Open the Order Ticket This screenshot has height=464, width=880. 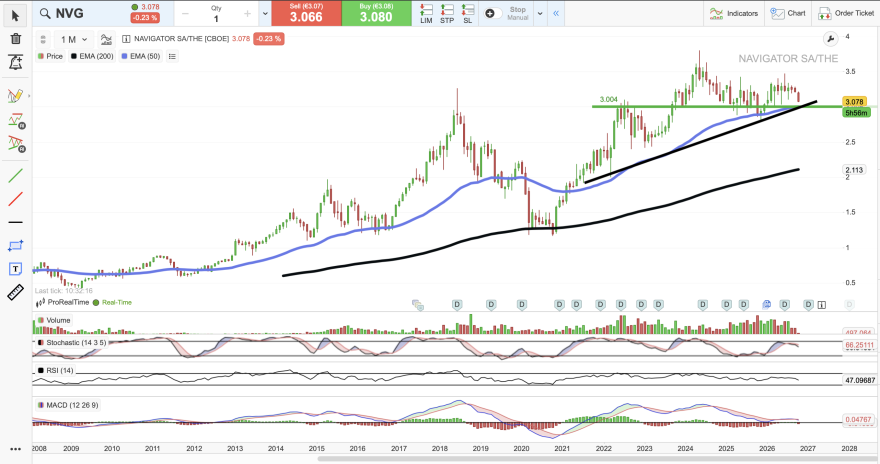click(846, 13)
